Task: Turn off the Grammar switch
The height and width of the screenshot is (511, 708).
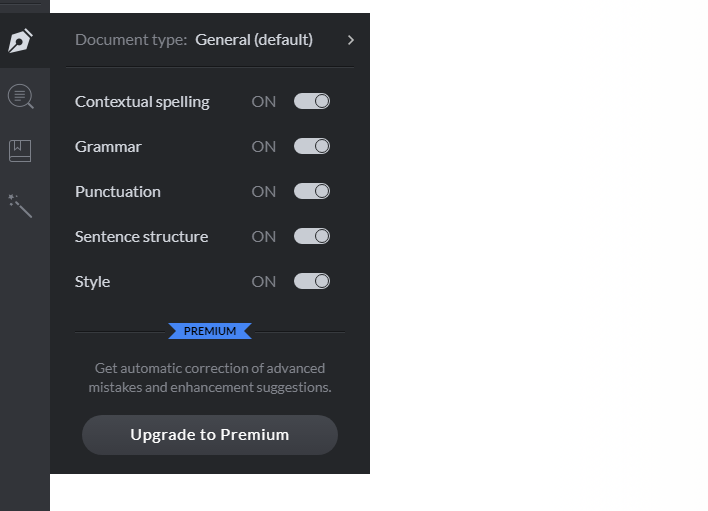Action: coord(312,146)
